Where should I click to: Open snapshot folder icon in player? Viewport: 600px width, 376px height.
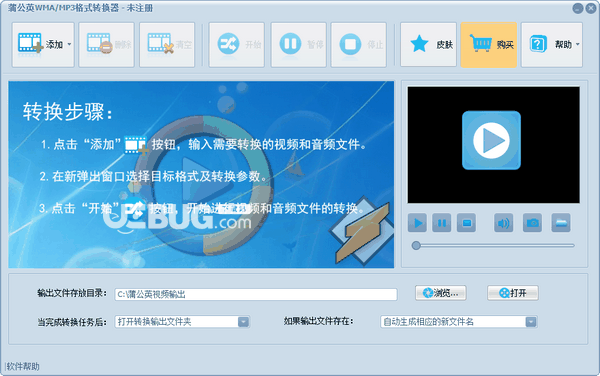pyautogui.click(x=561, y=223)
